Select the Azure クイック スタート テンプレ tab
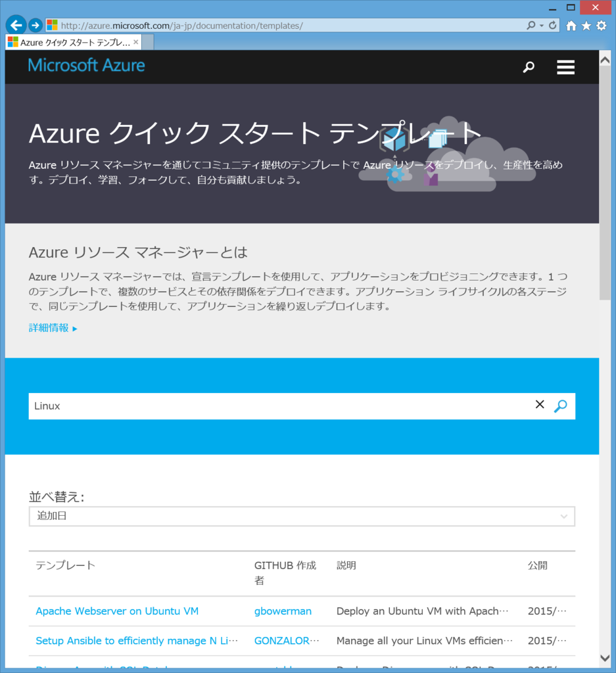616x673 pixels. (71, 41)
